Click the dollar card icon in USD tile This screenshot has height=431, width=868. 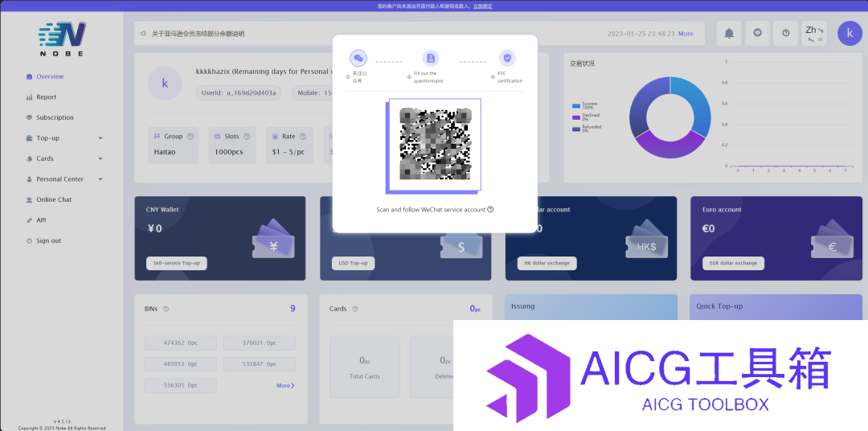click(461, 247)
